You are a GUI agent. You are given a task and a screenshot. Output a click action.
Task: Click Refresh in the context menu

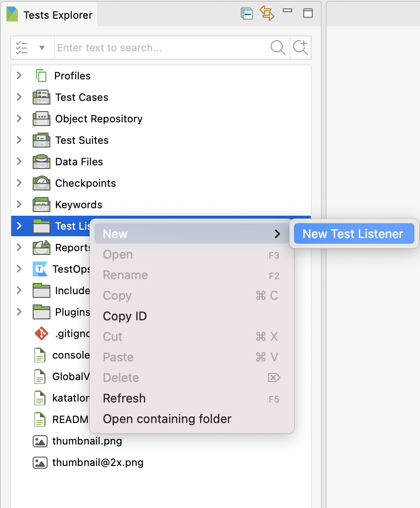[x=124, y=398]
